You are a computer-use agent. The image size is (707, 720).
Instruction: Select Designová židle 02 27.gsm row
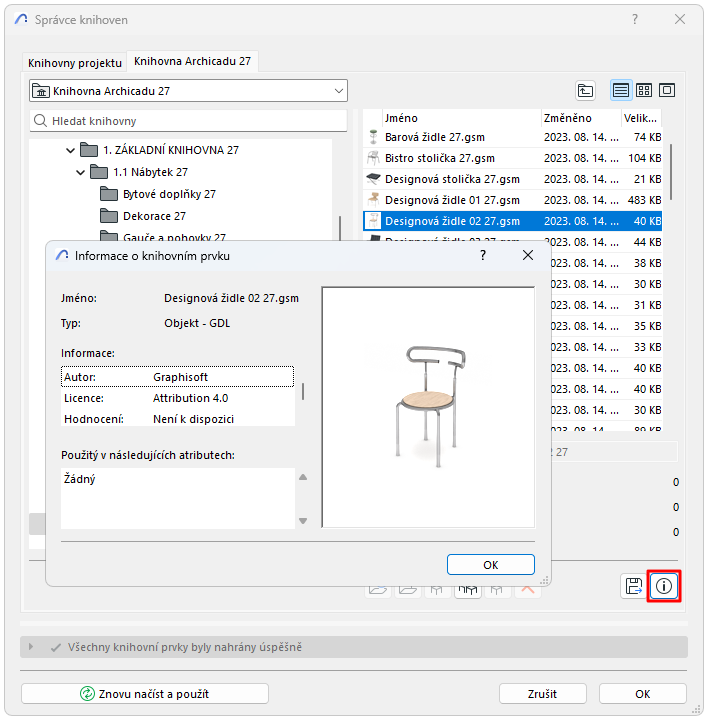(x=512, y=221)
